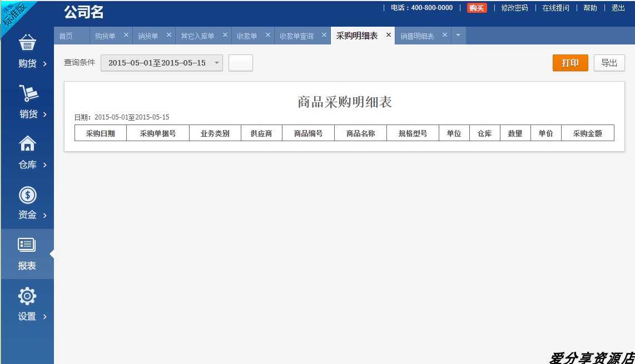This screenshot has width=635, height=364.
Task: Switch to the 销货单 tab
Action: click(148, 36)
